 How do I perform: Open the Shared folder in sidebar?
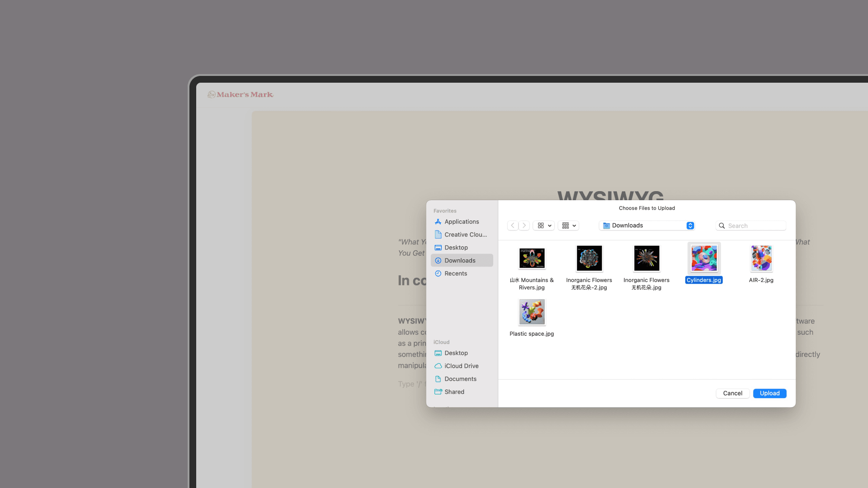tap(454, 392)
